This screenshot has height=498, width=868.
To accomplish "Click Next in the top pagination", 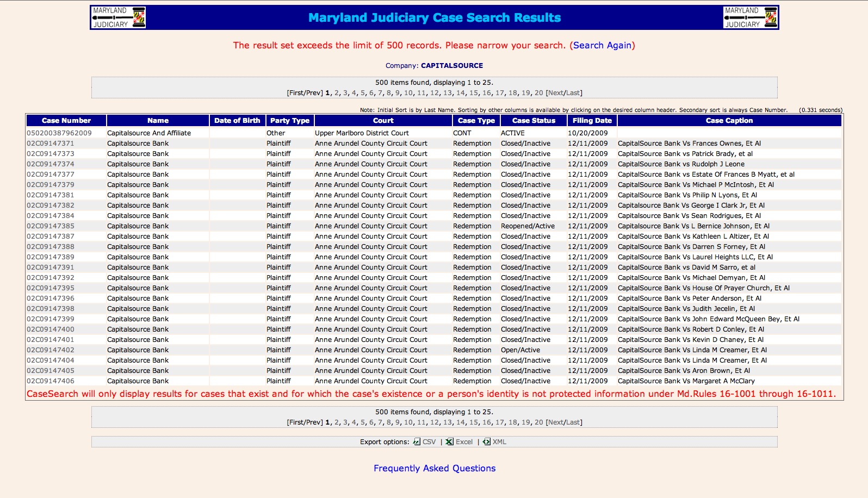I will click(555, 93).
